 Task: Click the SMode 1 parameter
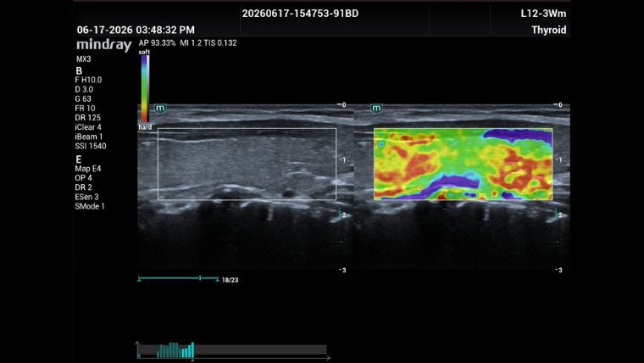coord(90,206)
